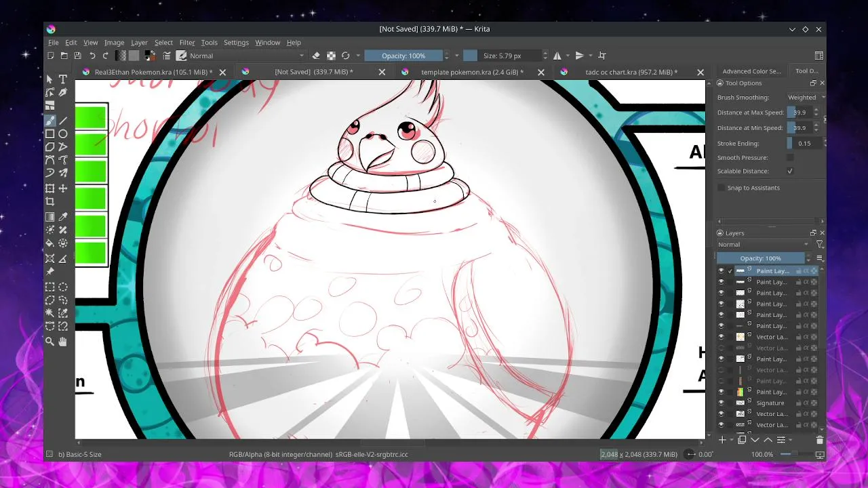
Task: Redo the last undone action
Action: [x=106, y=56]
